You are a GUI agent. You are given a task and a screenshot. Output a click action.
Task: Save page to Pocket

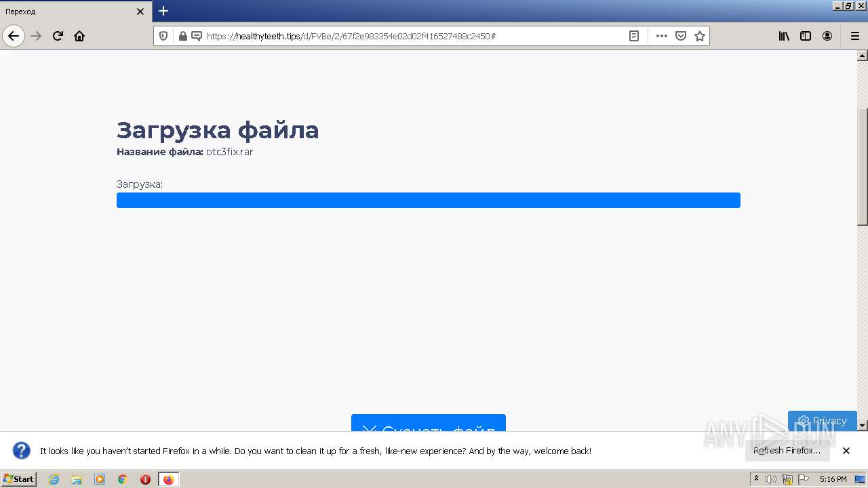[681, 36]
